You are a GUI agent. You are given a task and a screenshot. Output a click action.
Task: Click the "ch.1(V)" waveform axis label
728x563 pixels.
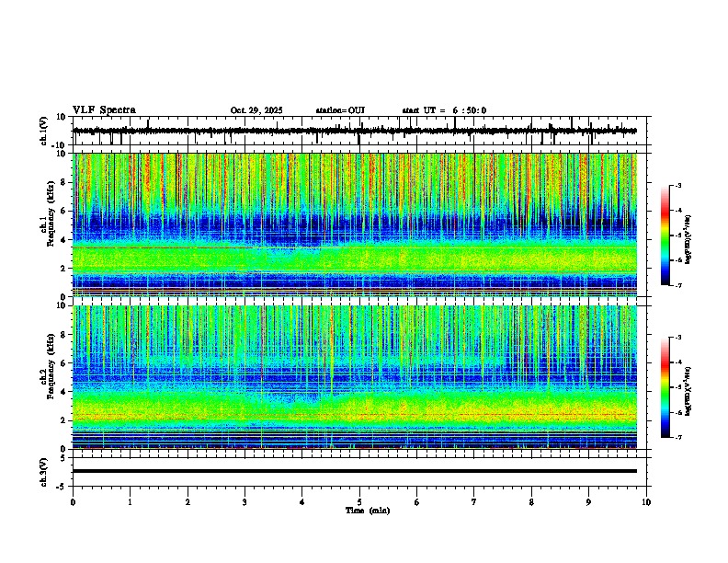point(44,131)
